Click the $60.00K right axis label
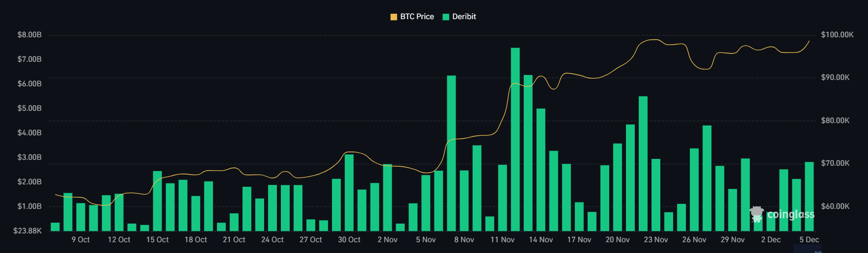 tap(835, 206)
